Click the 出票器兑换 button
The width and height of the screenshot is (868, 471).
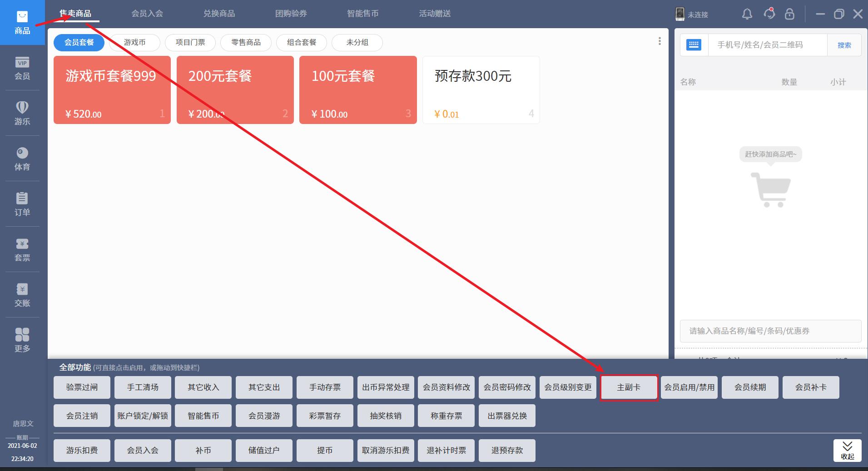coord(507,416)
